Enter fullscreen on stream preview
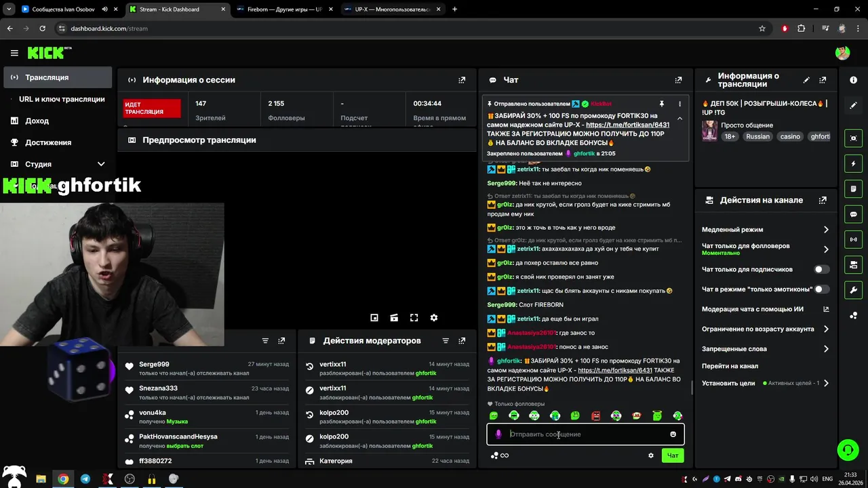This screenshot has height=488, width=868. 414,317
